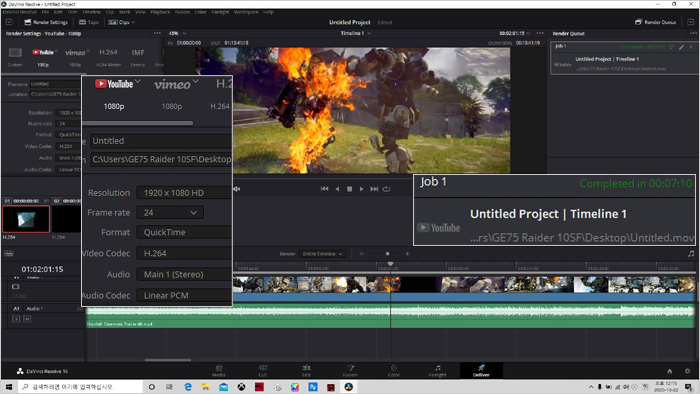Toggle the Render Queue panel button
Viewport: 700px width, 394px height.
(655, 22)
